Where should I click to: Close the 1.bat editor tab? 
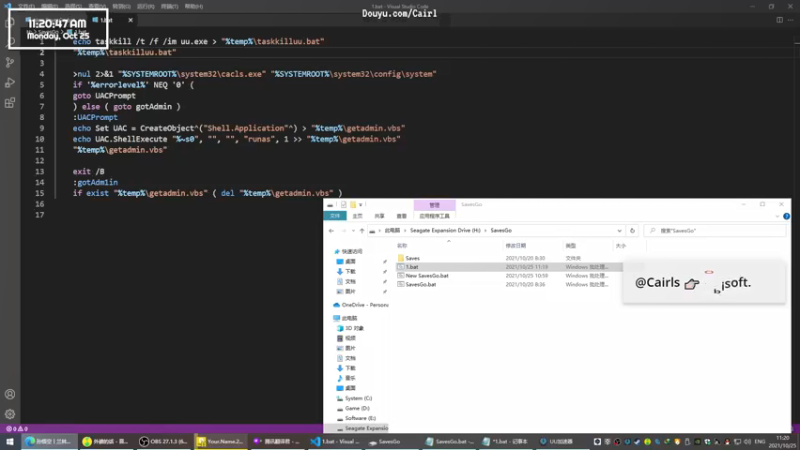point(130,20)
